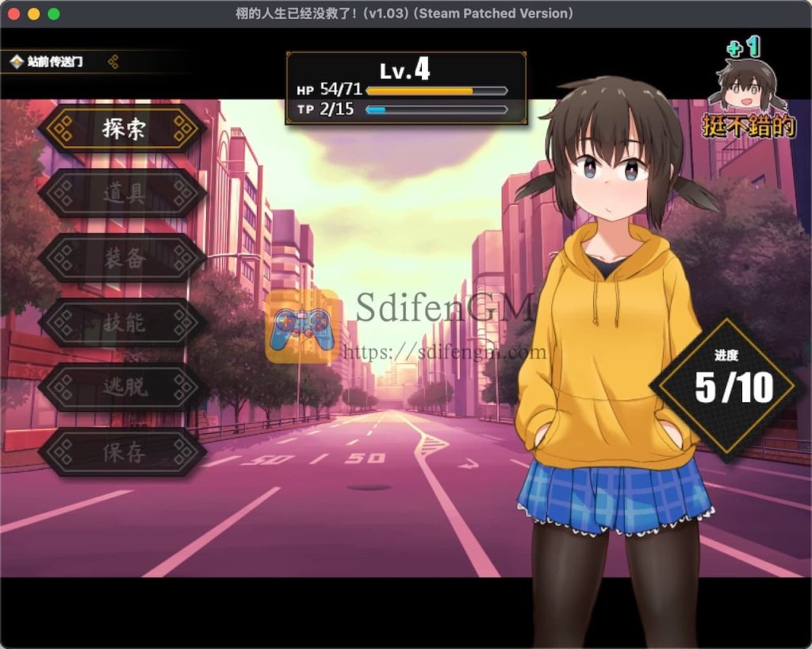Click the gold four-square ornament after 站前传送门
The width and height of the screenshot is (812, 649).
(113, 62)
